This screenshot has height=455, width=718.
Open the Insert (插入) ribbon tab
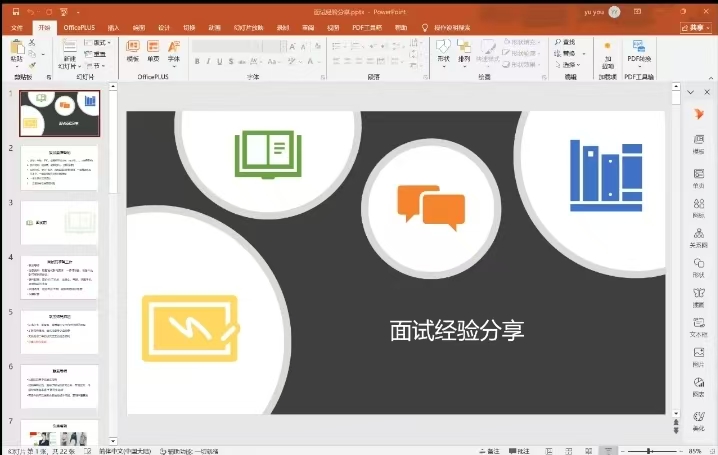(113, 28)
